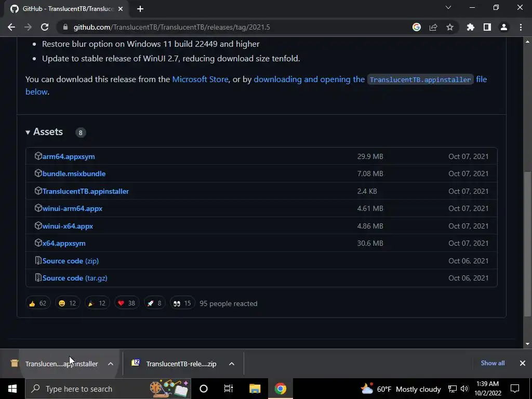Open the downloaded TranslucentTB zip file
The height and width of the screenshot is (399, 532).
pos(175,364)
